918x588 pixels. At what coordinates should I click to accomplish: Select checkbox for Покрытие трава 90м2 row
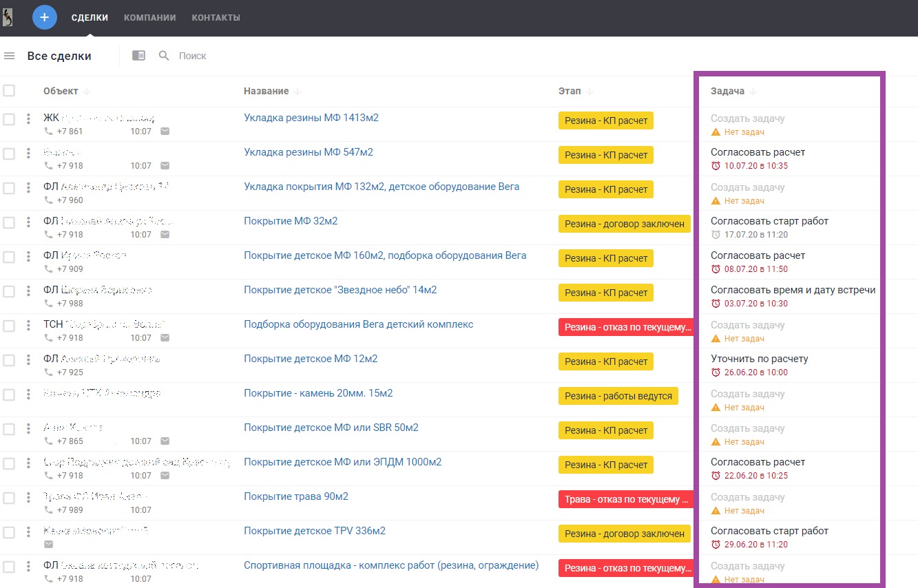[x=9, y=498]
